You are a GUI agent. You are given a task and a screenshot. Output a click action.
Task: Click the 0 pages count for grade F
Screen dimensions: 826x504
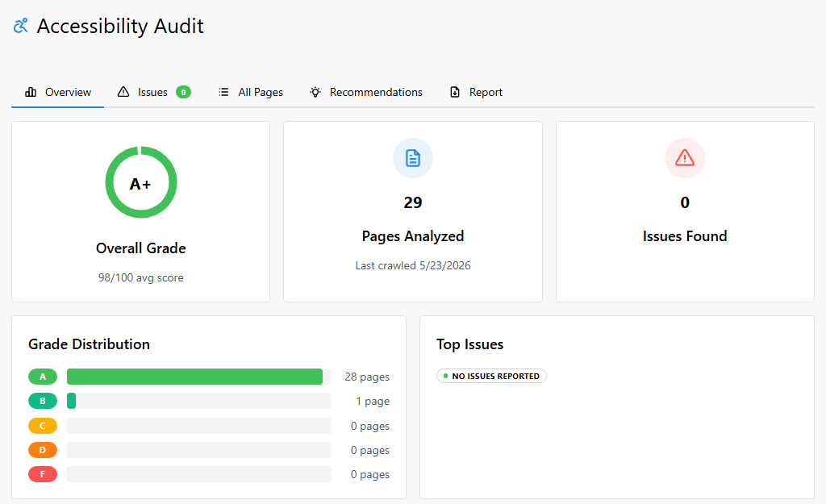(370, 474)
